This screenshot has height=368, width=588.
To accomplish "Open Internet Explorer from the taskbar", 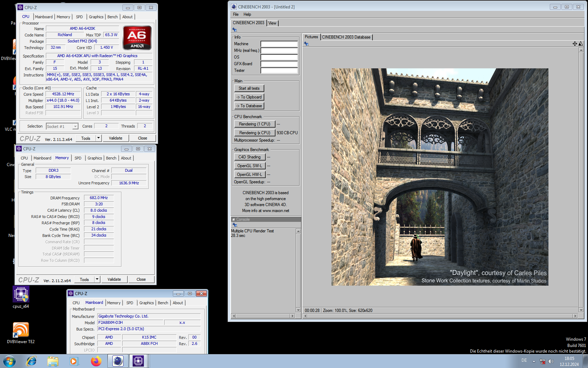I will (31, 361).
